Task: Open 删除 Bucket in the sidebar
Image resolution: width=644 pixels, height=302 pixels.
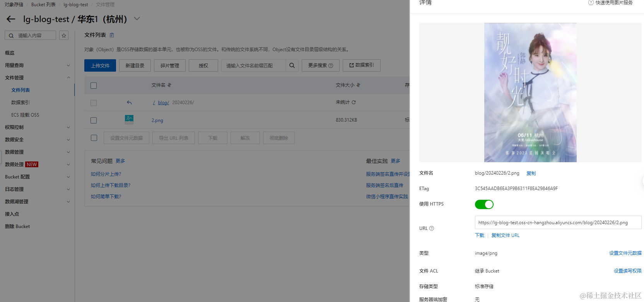Action: coord(17,226)
